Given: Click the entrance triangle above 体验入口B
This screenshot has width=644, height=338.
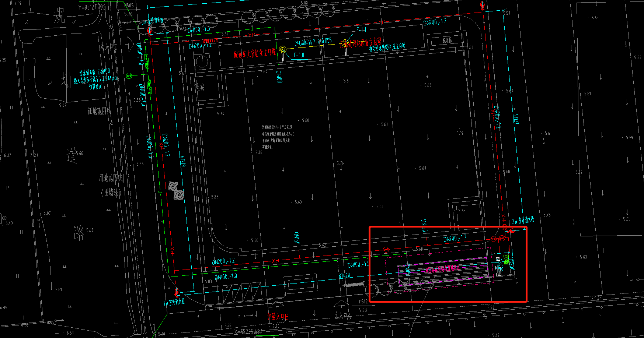Looking at the screenshot, I should coord(276,304).
